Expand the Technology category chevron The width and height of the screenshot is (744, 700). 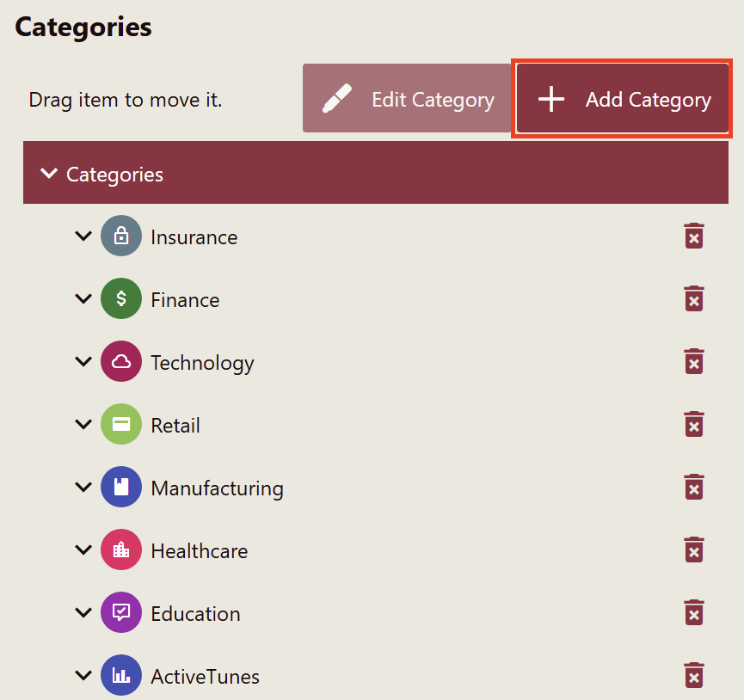pyautogui.click(x=83, y=362)
